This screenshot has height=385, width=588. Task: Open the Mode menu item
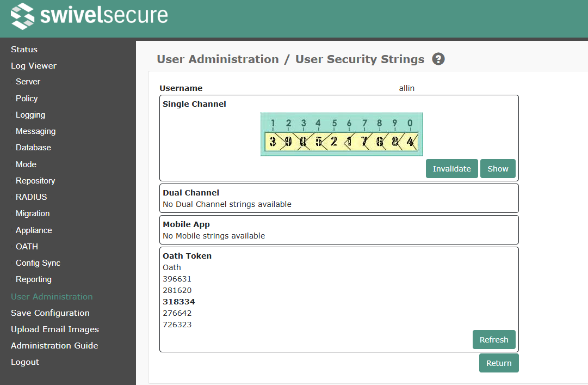point(26,164)
